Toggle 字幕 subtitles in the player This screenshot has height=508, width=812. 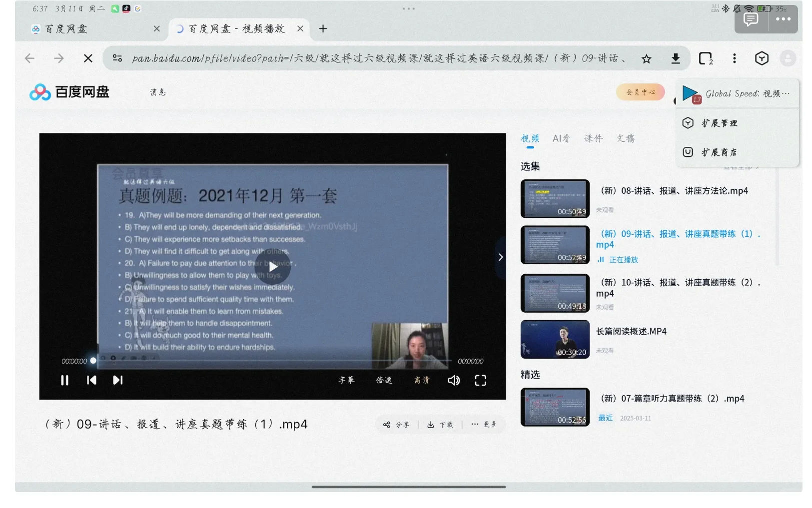click(347, 380)
